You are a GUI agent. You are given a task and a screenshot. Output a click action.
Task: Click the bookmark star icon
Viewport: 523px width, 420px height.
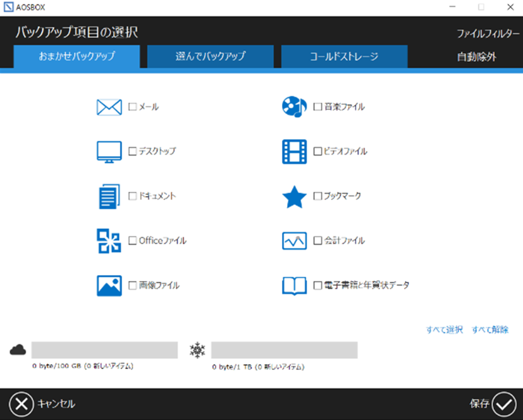pos(294,197)
